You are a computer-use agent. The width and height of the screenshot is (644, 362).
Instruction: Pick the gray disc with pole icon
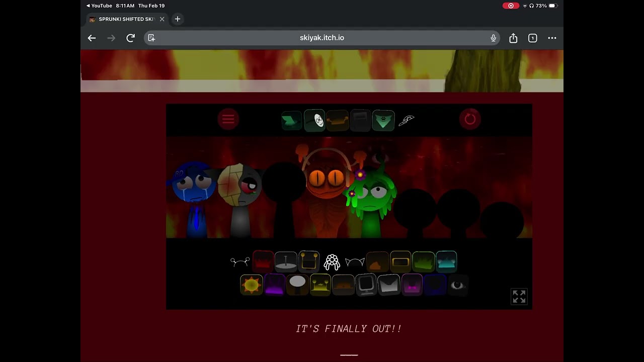(x=286, y=261)
